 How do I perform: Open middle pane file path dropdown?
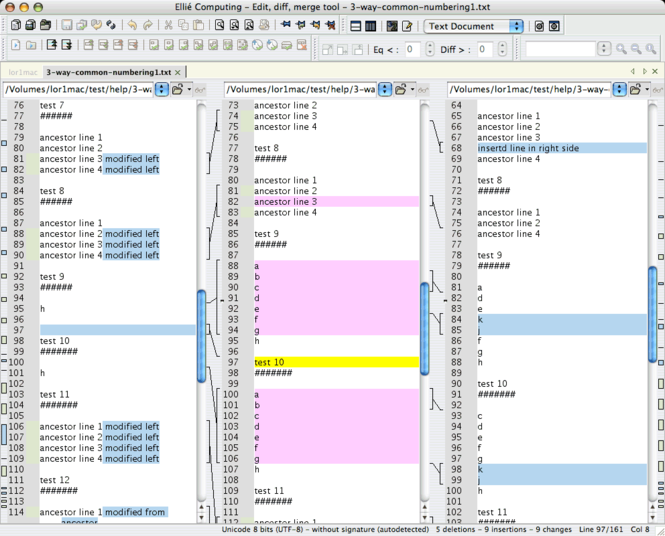[x=385, y=89]
